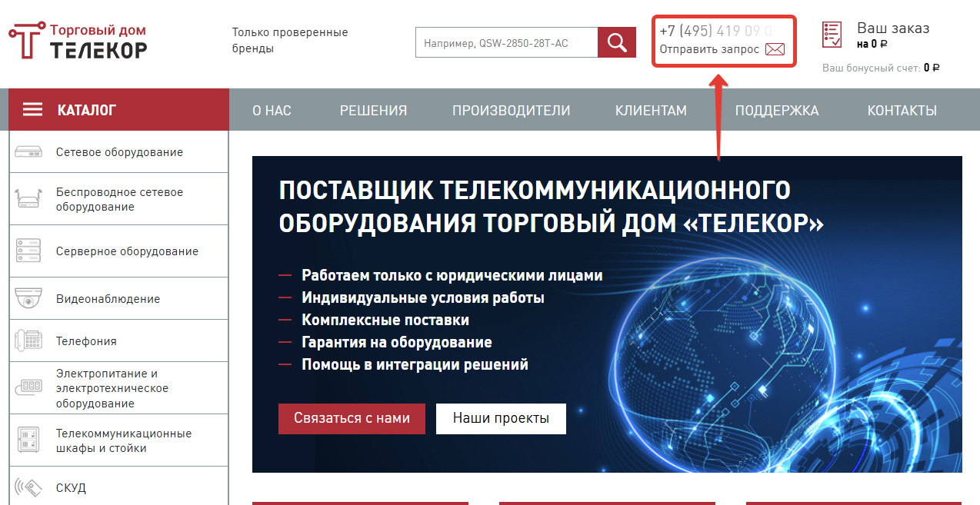The width and height of the screenshot is (980, 505).
Task: Open the Сетевое оборудование category
Action: [119, 152]
